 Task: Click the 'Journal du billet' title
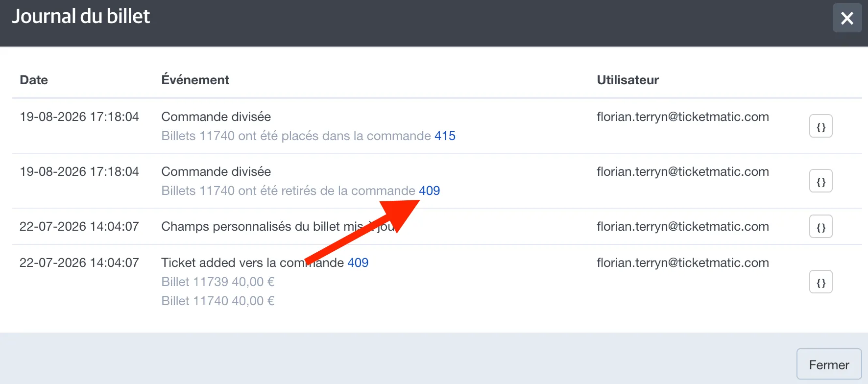tap(81, 16)
